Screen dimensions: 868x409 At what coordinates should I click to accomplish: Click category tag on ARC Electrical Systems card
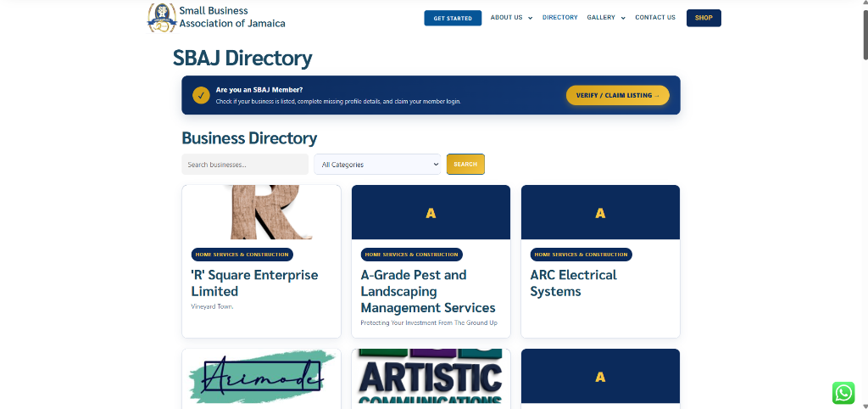tap(581, 255)
